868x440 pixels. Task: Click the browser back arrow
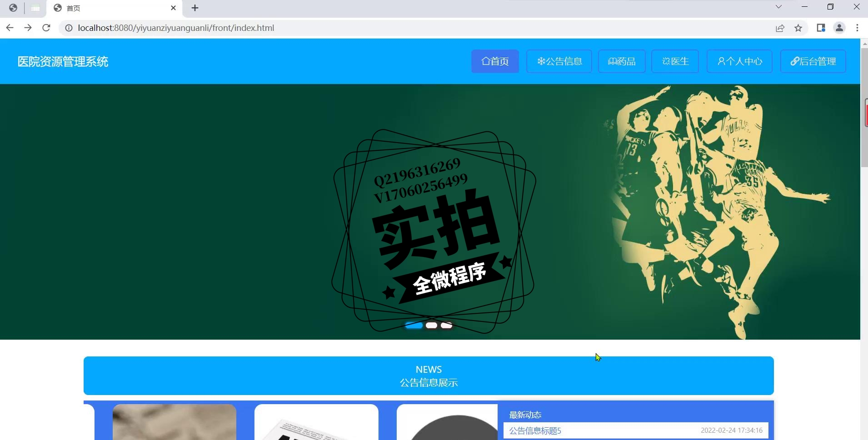10,28
